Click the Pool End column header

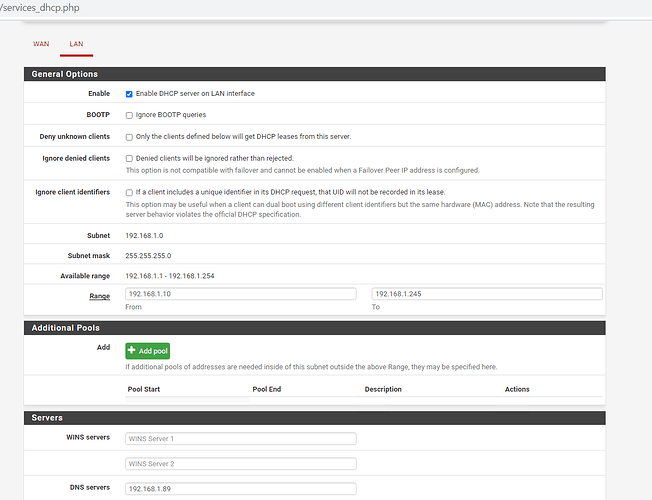(267, 389)
